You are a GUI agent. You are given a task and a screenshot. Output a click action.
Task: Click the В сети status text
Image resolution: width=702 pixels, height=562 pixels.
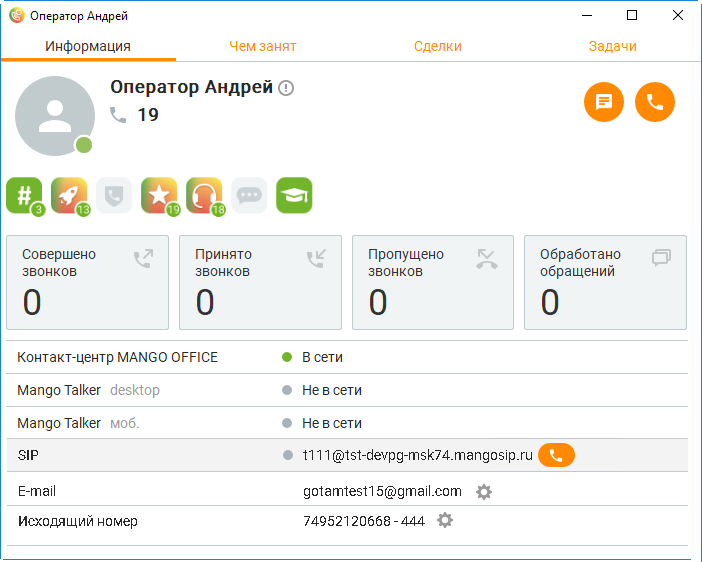tap(322, 357)
